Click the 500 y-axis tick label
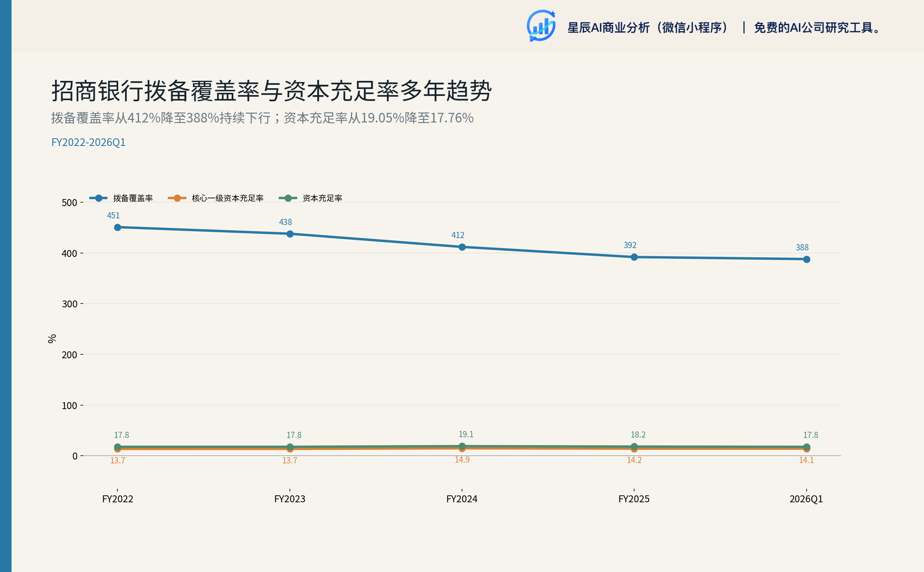Viewport: 924px width, 572px height. (69, 203)
